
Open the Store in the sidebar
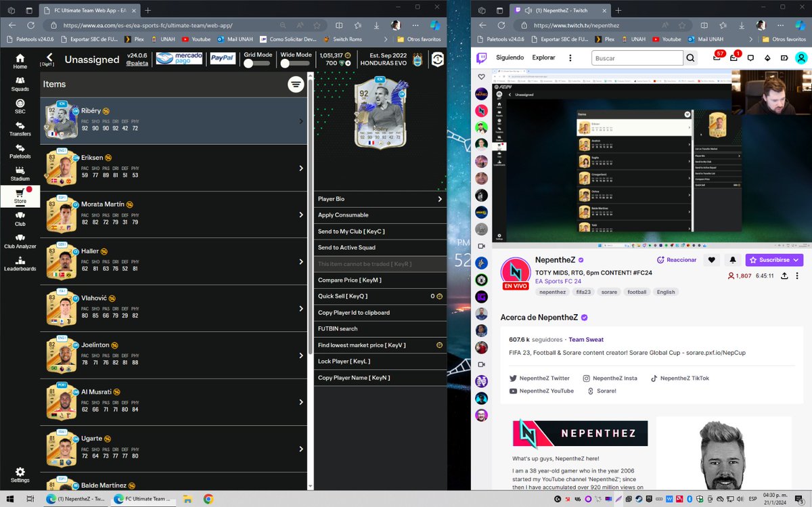click(x=20, y=196)
